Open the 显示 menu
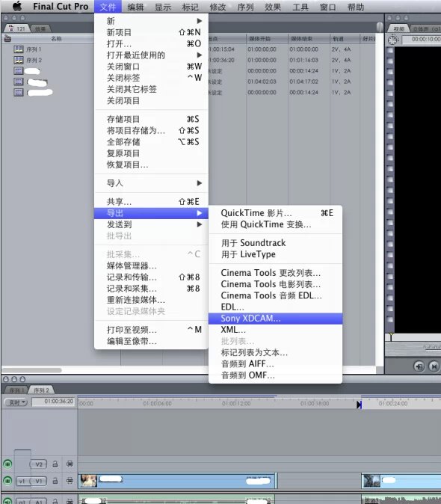The width and height of the screenshot is (441, 504). [163, 7]
